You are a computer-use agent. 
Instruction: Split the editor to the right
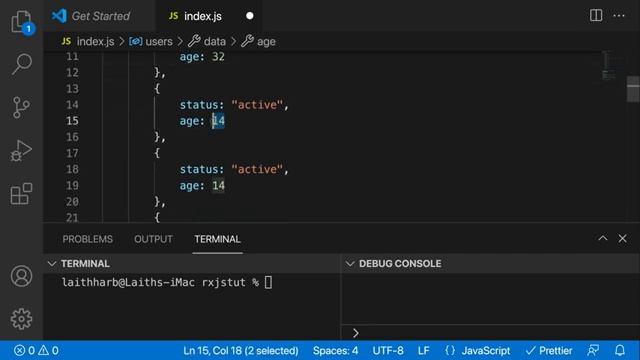click(x=596, y=16)
